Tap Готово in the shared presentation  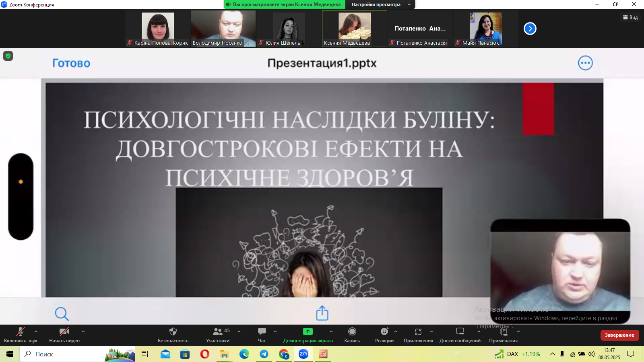(x=71, y=63)
